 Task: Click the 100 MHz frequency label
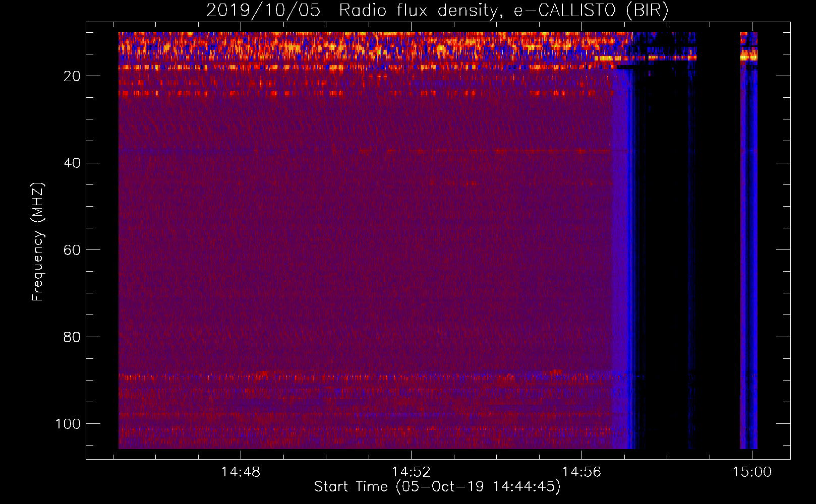tap(68, 424)
